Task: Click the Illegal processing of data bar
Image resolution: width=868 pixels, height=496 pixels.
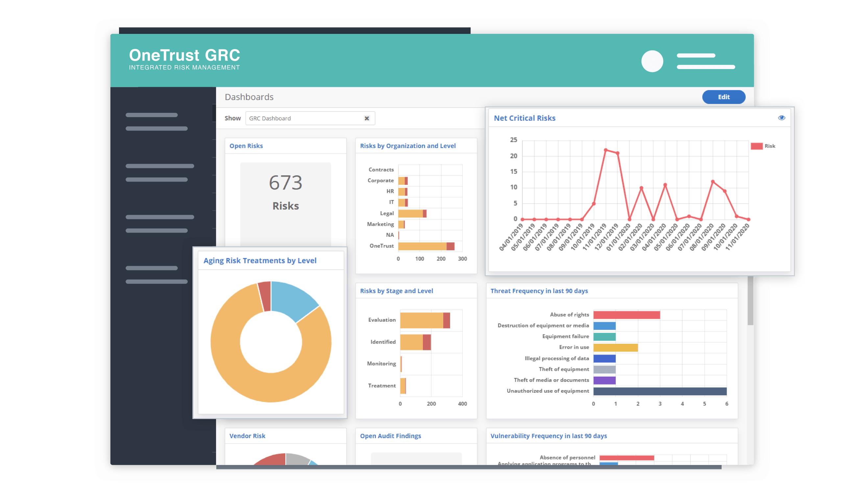Action: point(604,359)
